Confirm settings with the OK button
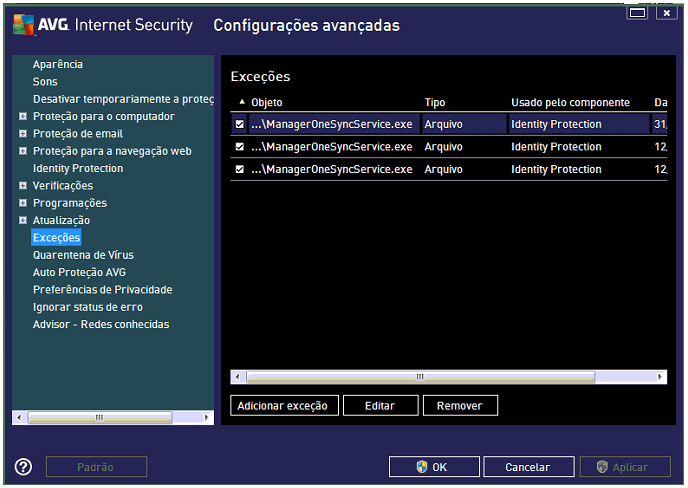 434,467
